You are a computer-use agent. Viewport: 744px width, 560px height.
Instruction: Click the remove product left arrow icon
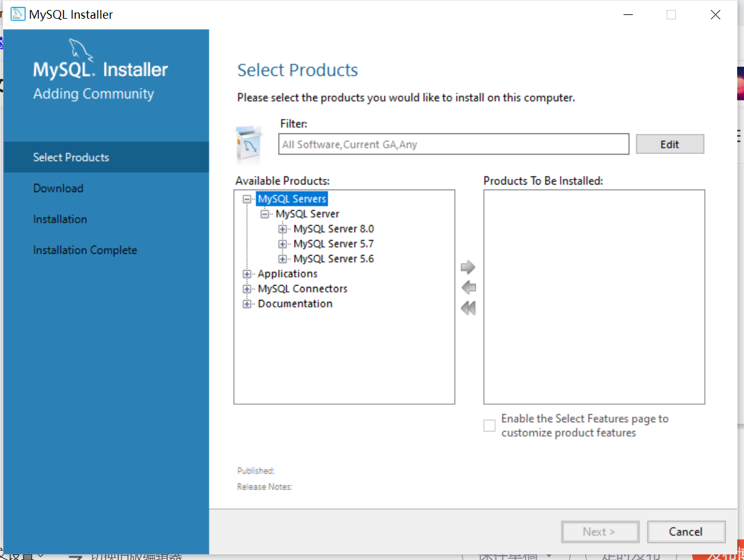468,287
